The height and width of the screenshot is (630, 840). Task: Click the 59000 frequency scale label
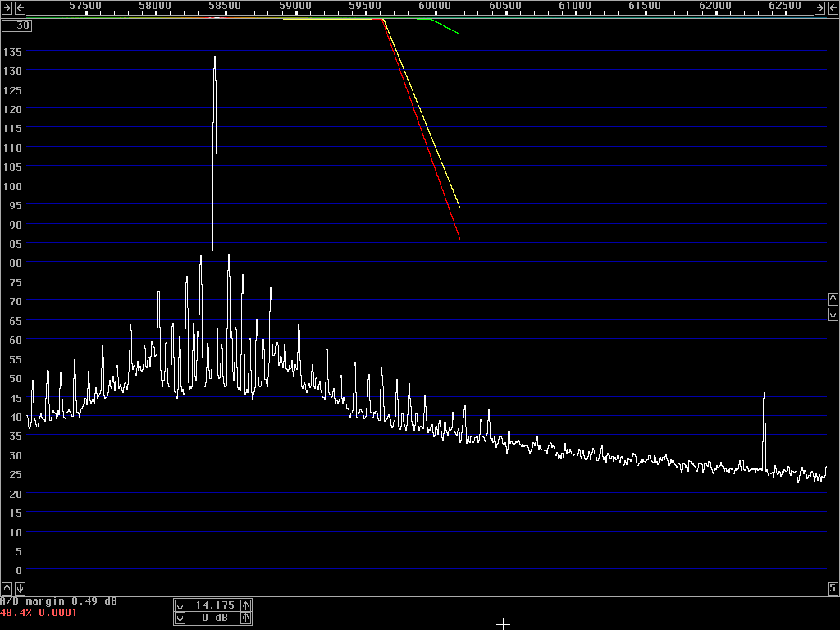(295, 6)
